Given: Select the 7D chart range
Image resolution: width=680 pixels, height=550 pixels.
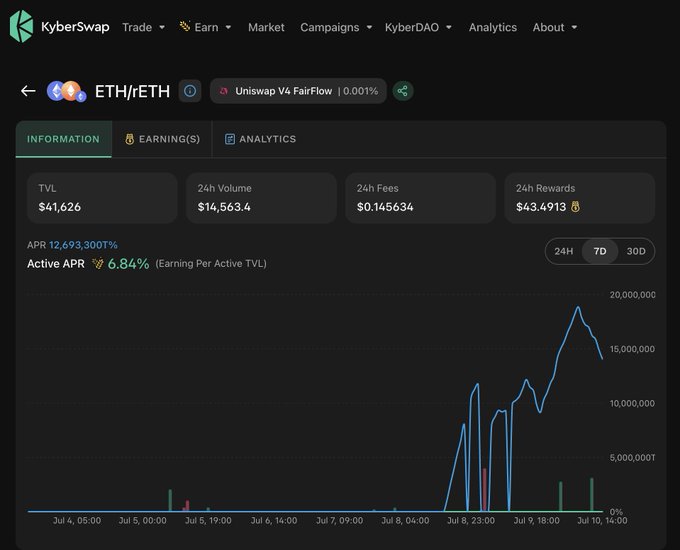Looking at the screenshot, I should pos(600,251).
